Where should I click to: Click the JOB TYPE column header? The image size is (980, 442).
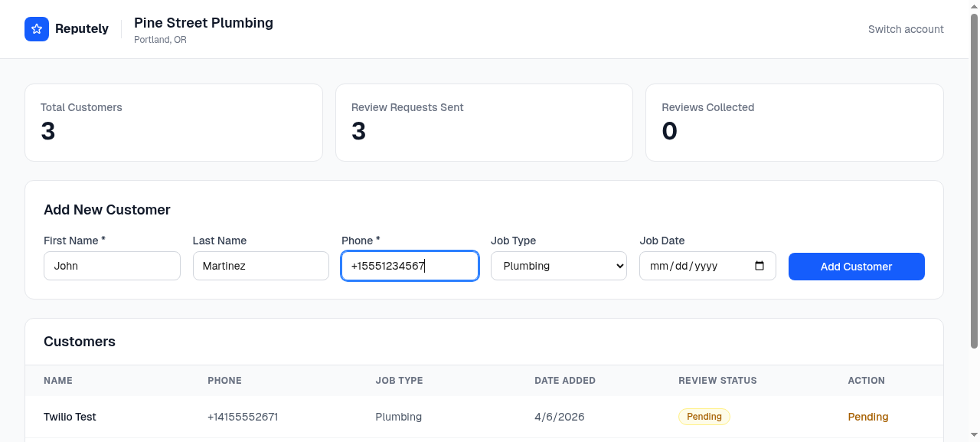pos(399,381)
